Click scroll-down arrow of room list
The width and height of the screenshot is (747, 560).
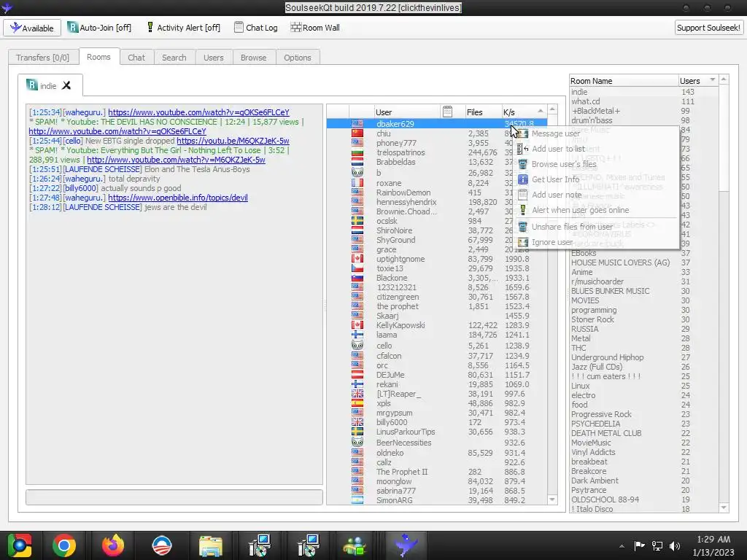[724, 507]
